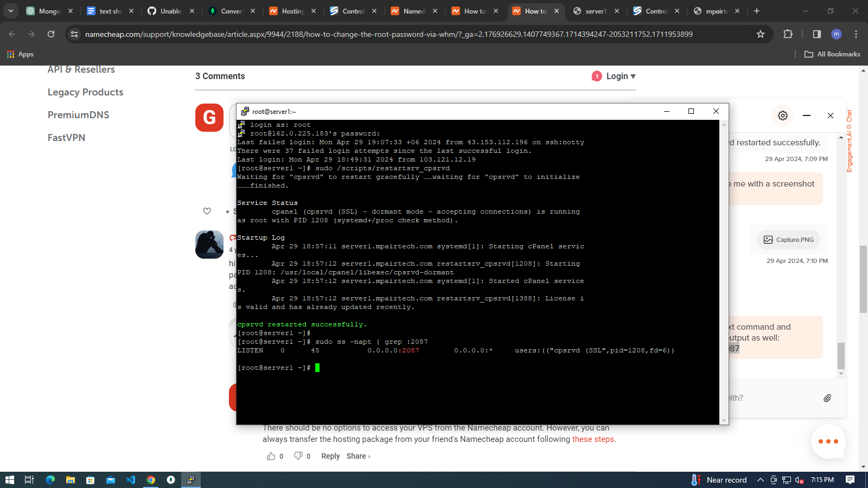Like the comment with thumbs up icon

(x=271, y=456)
